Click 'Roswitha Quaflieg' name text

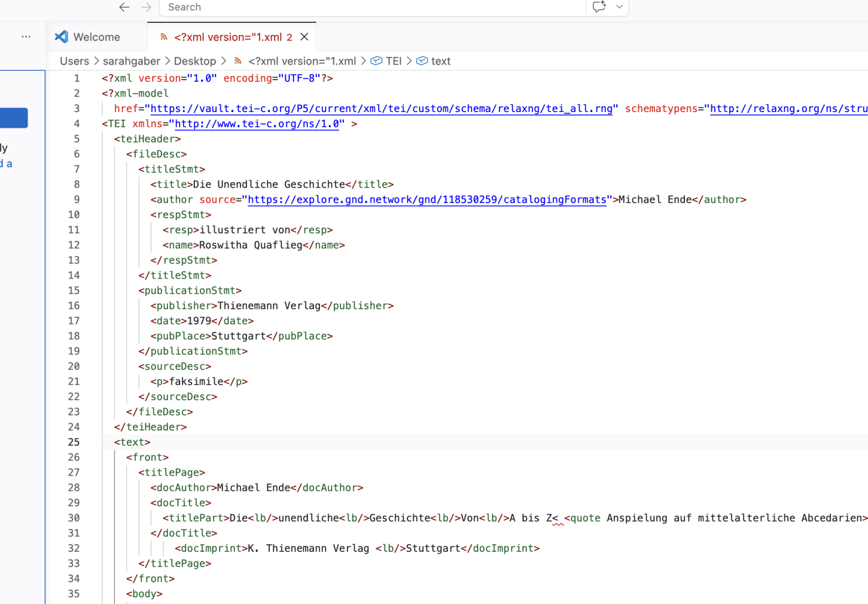pyautogui.click(x=251, y=245)
